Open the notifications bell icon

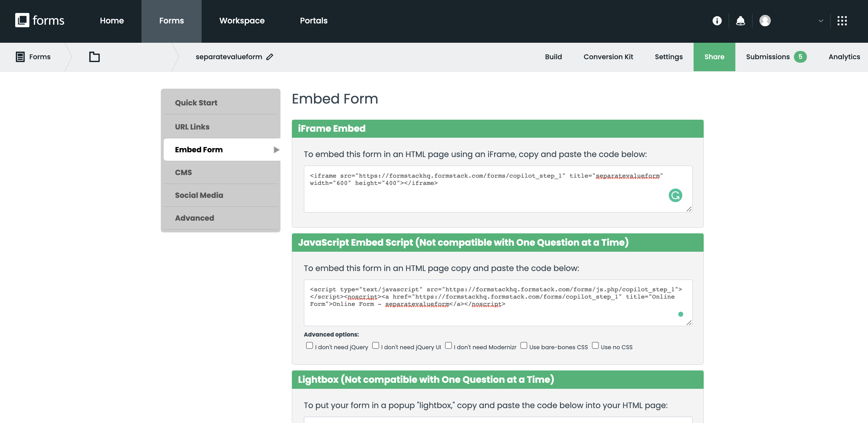(740, 21)
